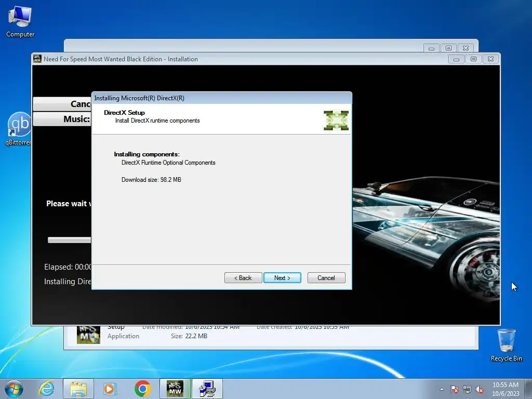Image resolution: width=532 pixels, height=399 pixels.
Task: Maximize the background Explorer window
Action: 448,48
